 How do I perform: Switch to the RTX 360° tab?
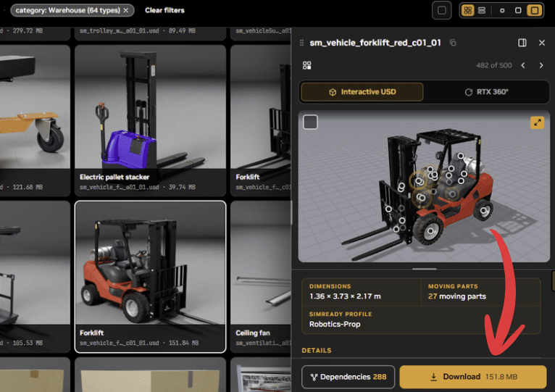coord(486,92)
